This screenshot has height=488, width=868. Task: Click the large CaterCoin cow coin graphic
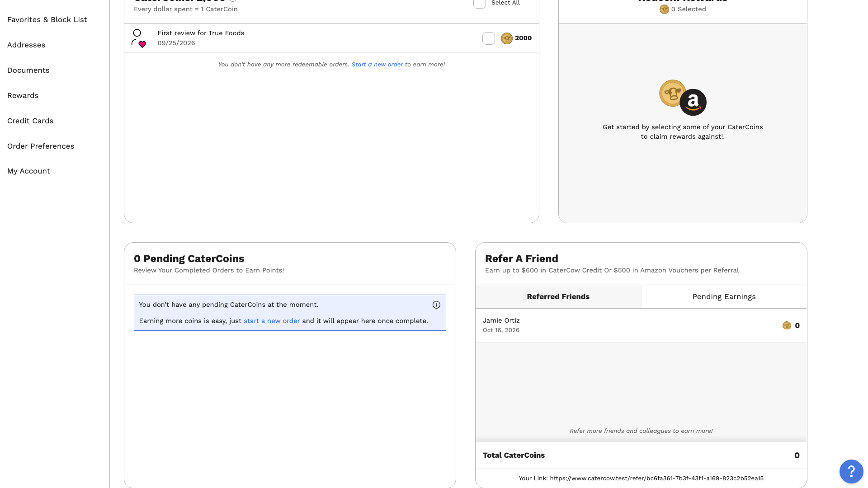(x=672, y=93)
